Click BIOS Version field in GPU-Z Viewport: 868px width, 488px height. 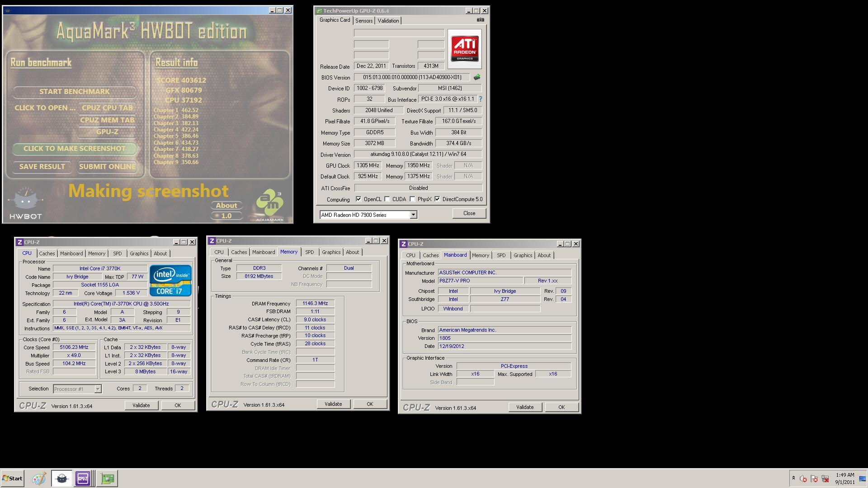click(x=411, y=77)
